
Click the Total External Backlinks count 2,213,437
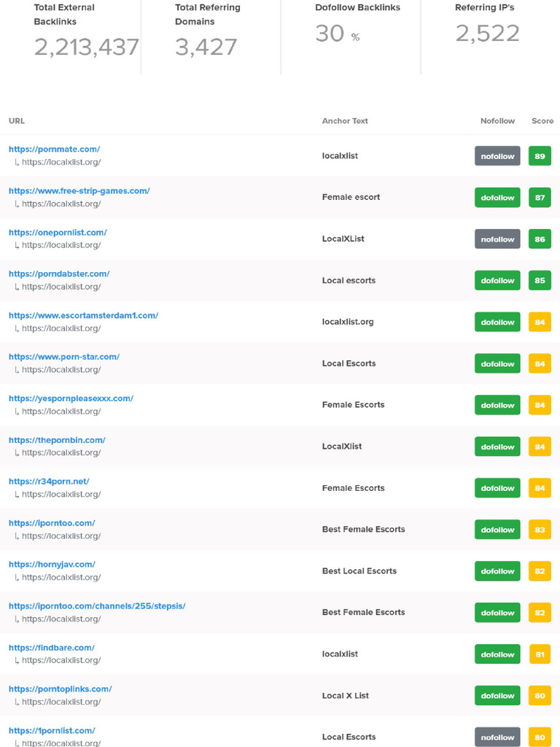click(x=86, y=47)
